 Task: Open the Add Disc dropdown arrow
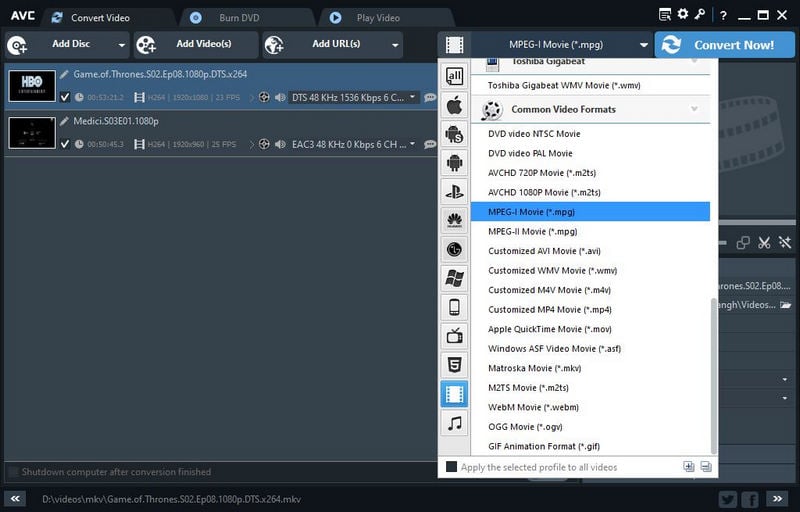tap(121, 45)
